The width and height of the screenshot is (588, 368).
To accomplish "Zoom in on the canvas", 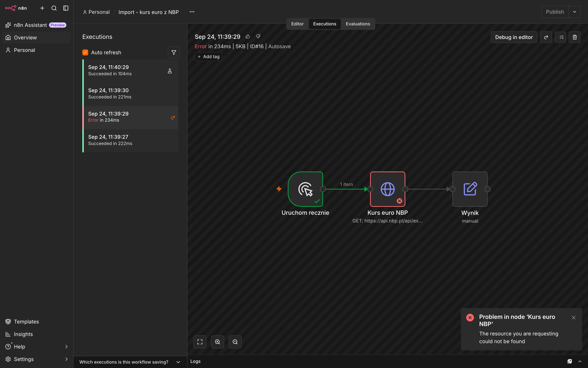I will tap(217, 342).
